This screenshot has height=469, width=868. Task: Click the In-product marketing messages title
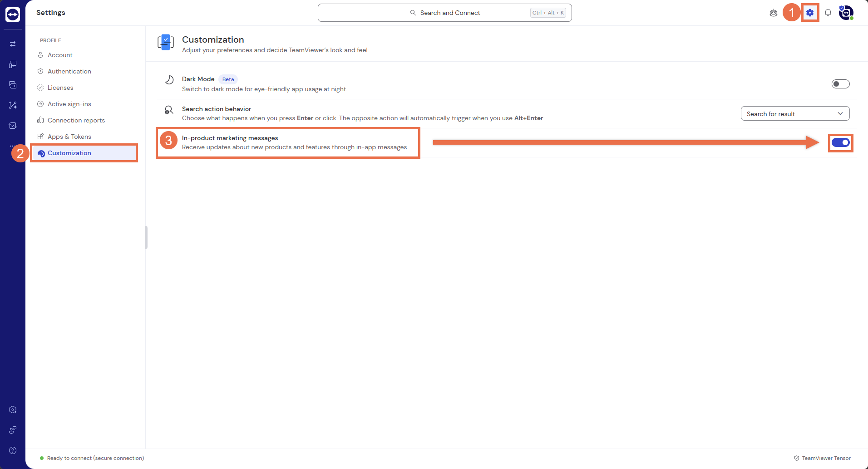[230, 138]
